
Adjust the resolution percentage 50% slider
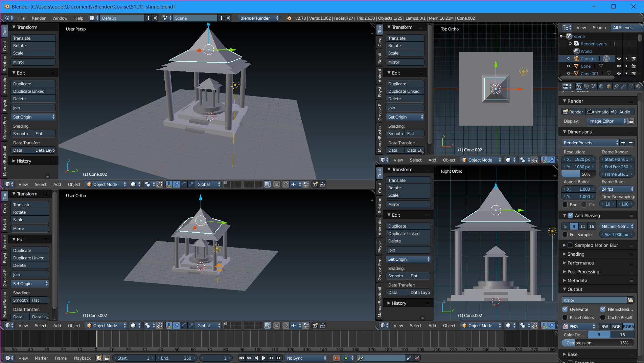pos(579,174)
